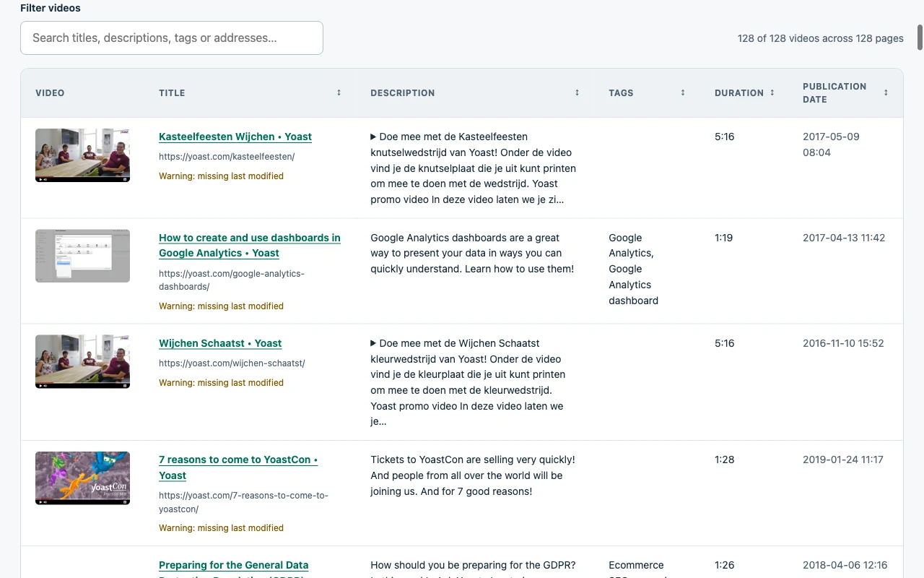Click the VIDEO column header
Viewport: 924px width, 578px height.
click(x=50, y=92)
